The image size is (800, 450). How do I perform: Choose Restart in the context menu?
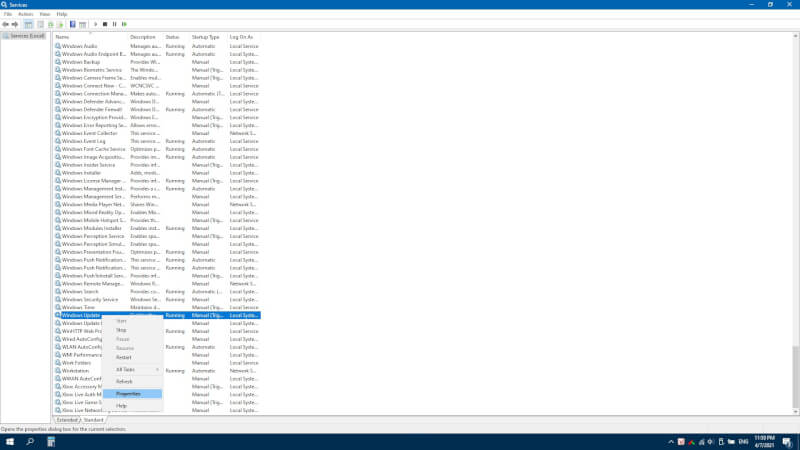tap(132, 357)
